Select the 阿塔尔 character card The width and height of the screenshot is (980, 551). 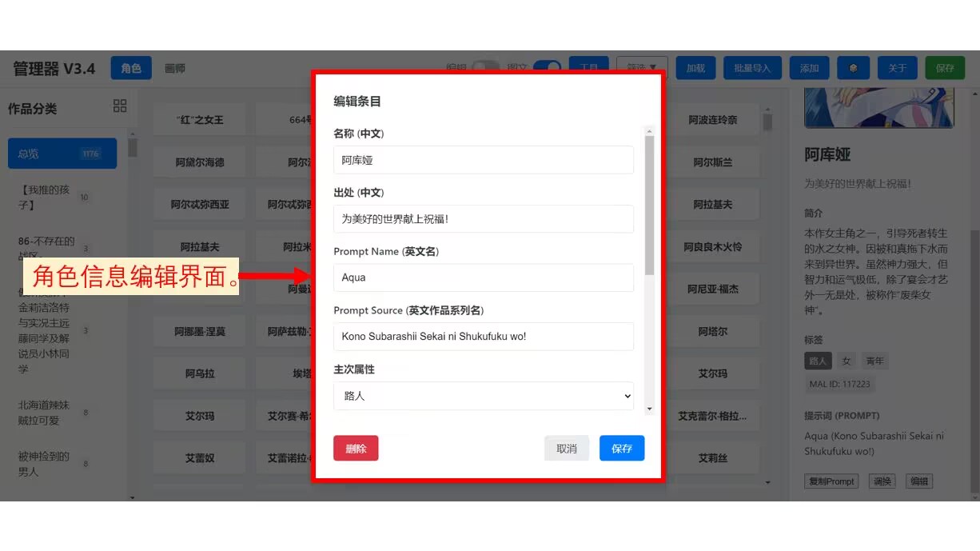coord(713,331)
